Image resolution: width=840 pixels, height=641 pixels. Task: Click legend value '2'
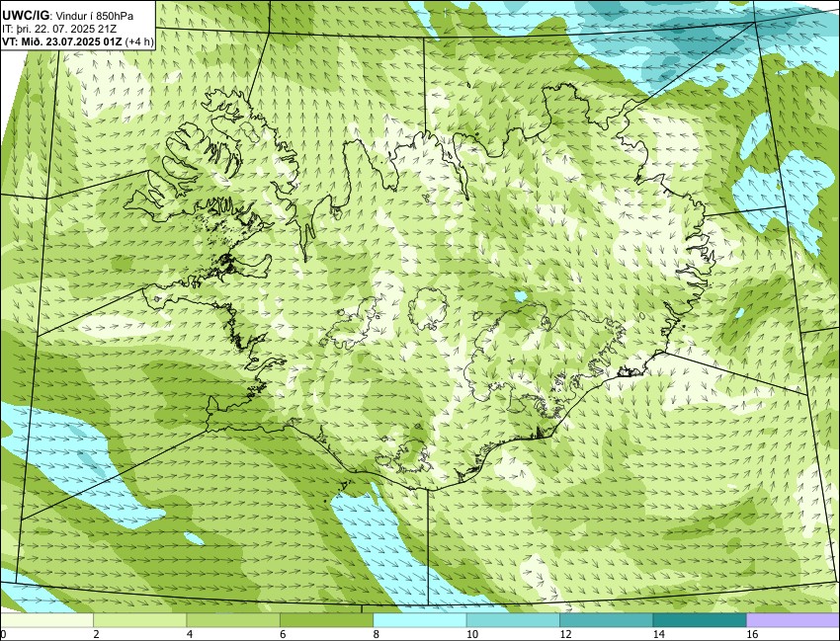coord(96,634)
